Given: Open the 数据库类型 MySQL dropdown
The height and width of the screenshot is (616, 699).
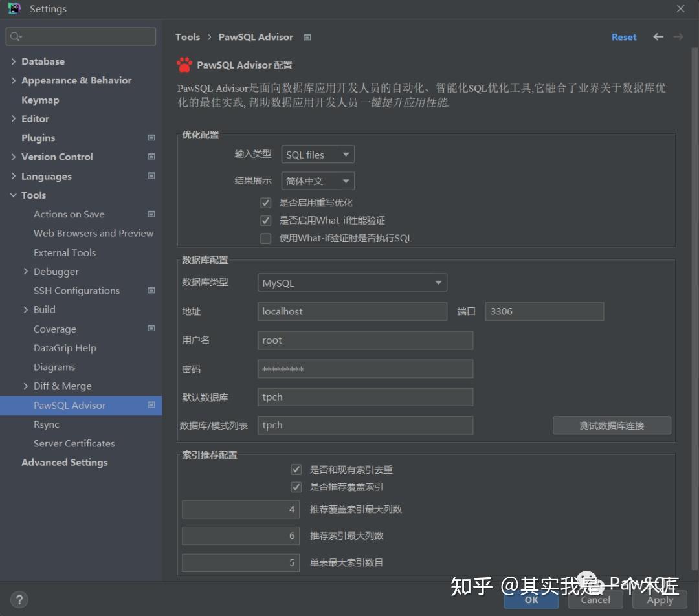Looking at the screenshot, I should tap(352, 282).
